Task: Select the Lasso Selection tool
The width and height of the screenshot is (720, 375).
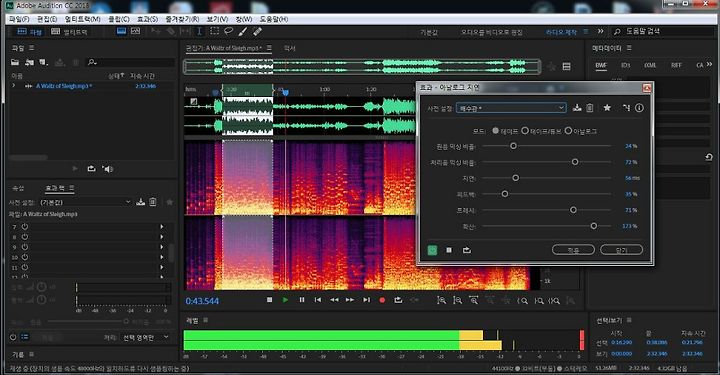Action: (229, 31)
